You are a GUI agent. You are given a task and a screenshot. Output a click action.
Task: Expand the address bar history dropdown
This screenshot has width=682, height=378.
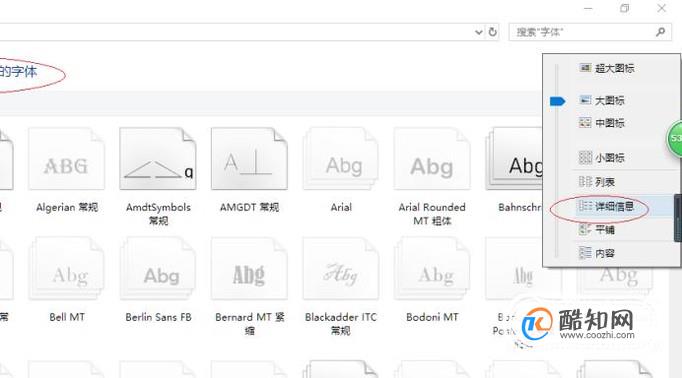tap(478, 32)
